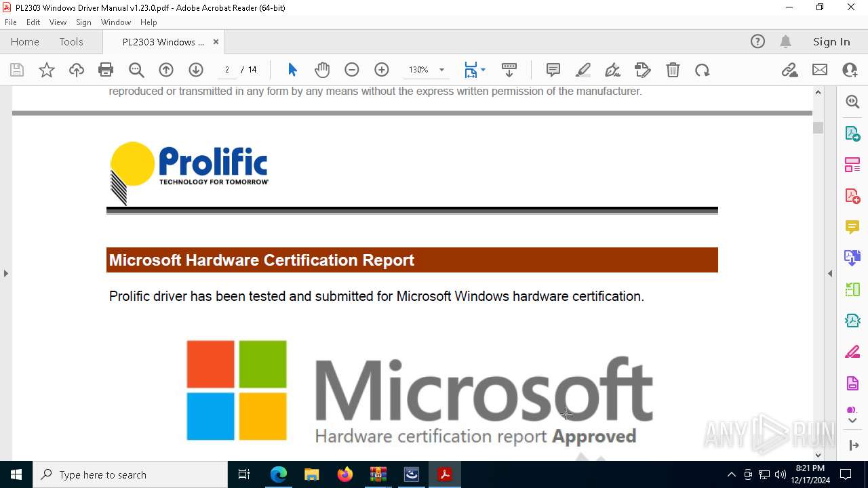
Task: Click the scroll up arrow of document
Action: (x=818, y=92)
